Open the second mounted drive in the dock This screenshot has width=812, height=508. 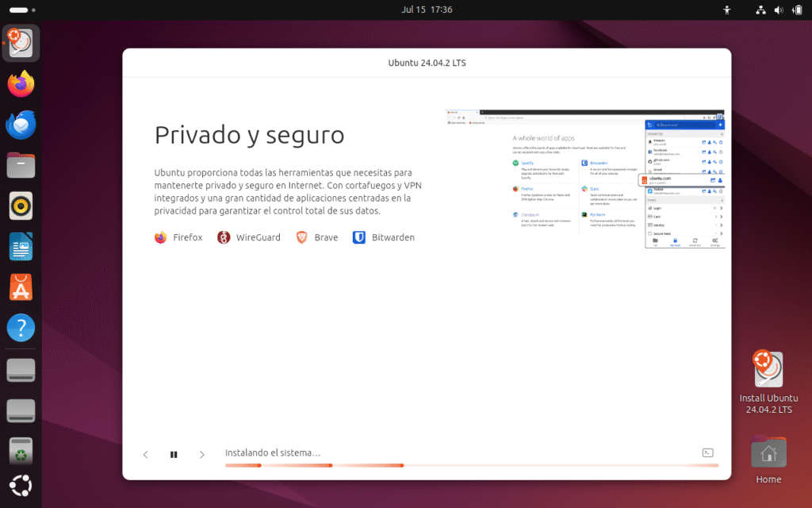21,410
